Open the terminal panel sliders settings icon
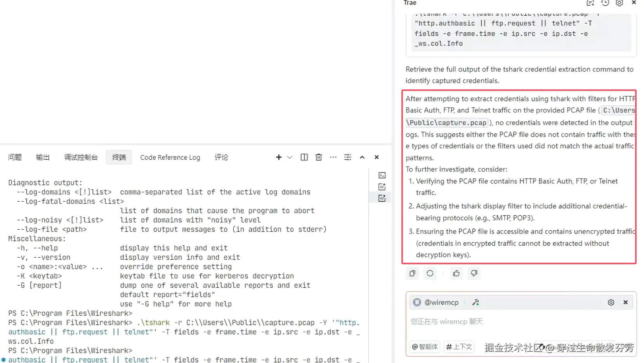644x363 pixels. pyautogui.click(x=348, y=157)
